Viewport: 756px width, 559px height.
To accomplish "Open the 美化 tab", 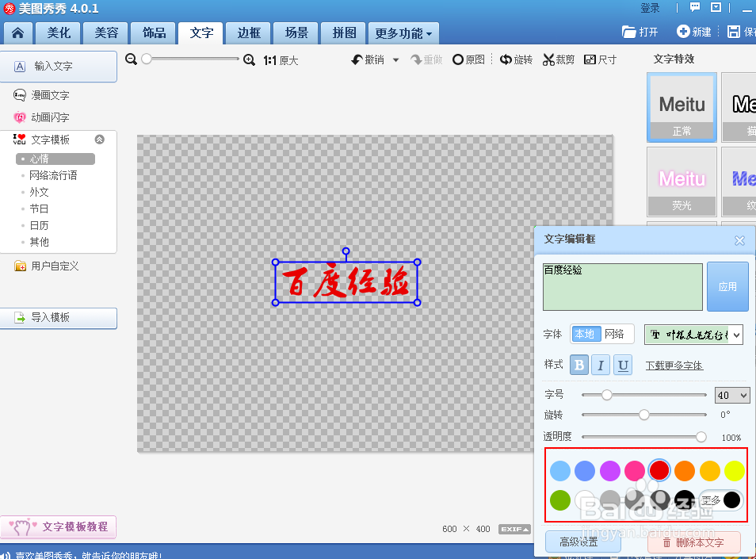I will click(x=59, y=33).
